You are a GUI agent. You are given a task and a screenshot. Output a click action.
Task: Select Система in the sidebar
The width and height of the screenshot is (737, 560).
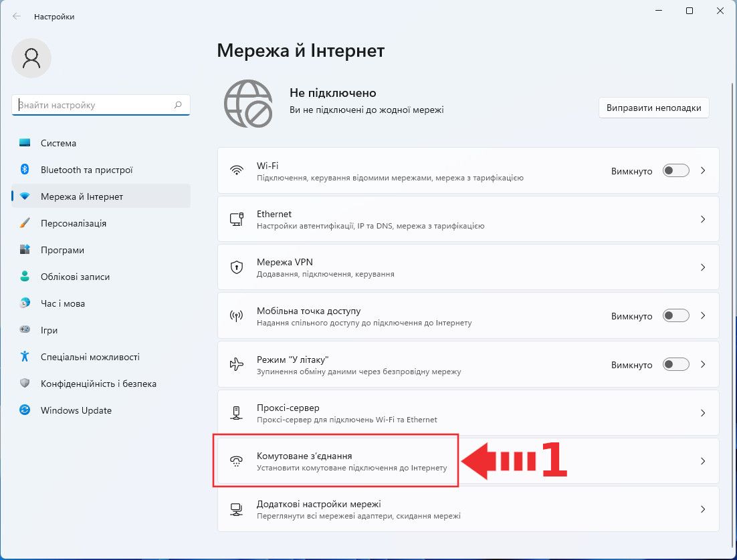tap(101, 143)
